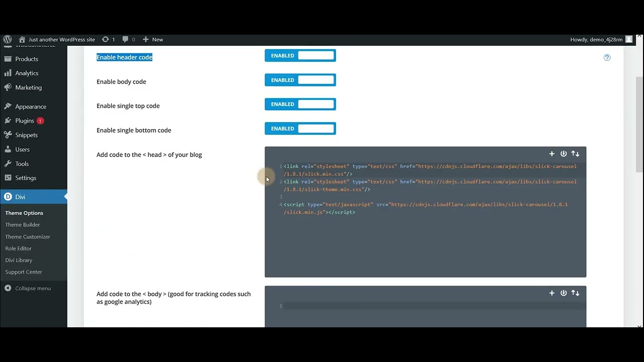The image size is (644, 362).
Task: Click the Tools wrench icon
Action: (8, 163)
